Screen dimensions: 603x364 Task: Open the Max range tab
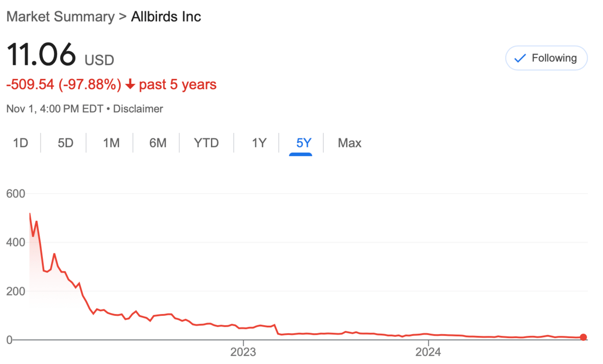[350, 143]
